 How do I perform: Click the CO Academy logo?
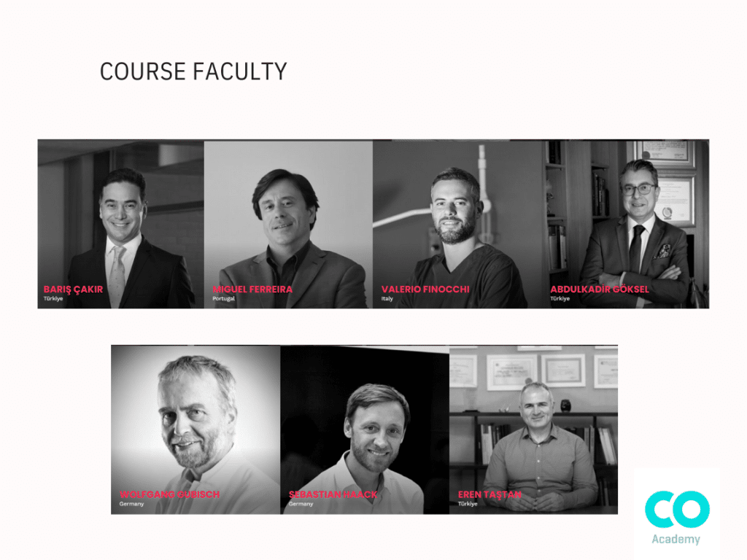coord(676,517)
